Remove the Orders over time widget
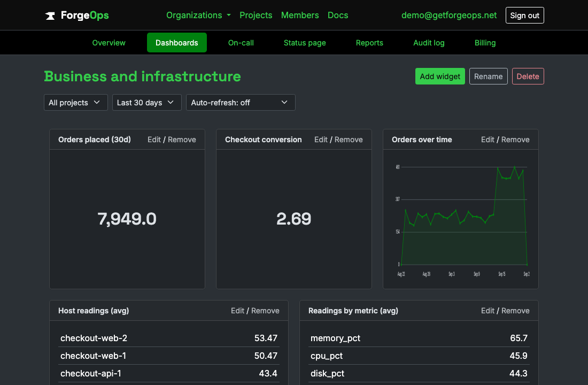588x385 pixels. 516,140
